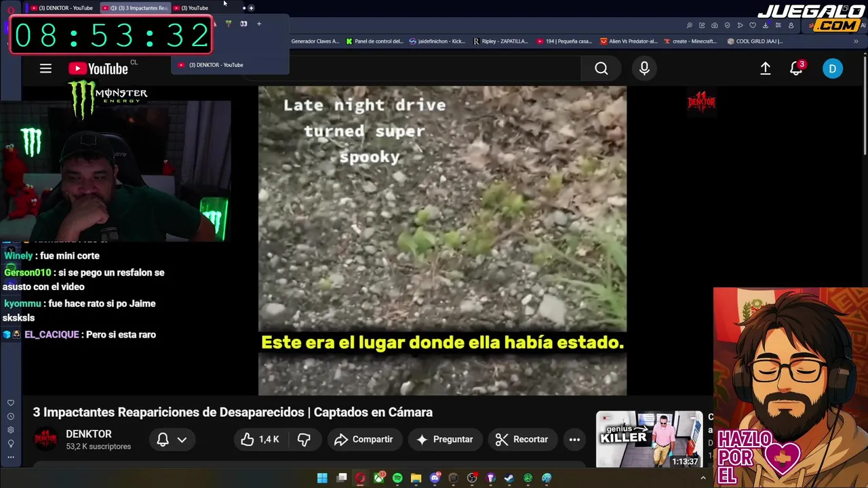Open Spotify from the taskbar
This screenshot has height=488, width=868.
coord(397,478)
